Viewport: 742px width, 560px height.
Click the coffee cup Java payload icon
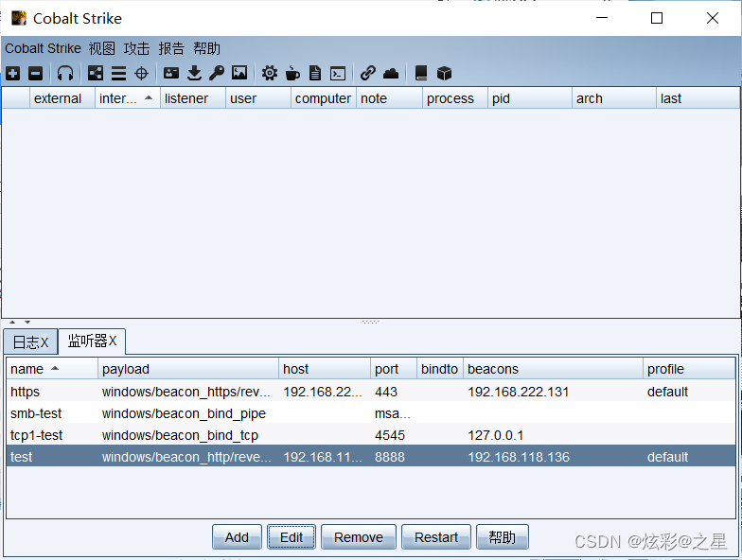tap(292, 73)
